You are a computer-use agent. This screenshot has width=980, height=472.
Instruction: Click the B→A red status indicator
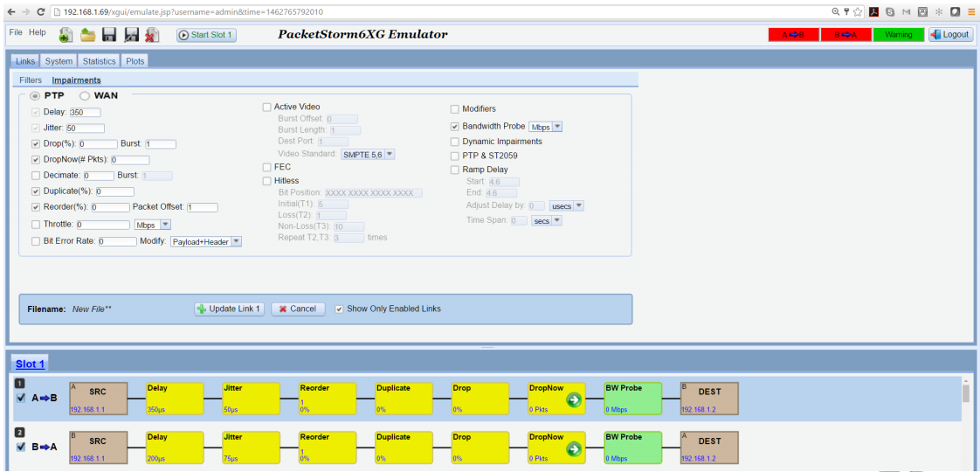point(845,35)
